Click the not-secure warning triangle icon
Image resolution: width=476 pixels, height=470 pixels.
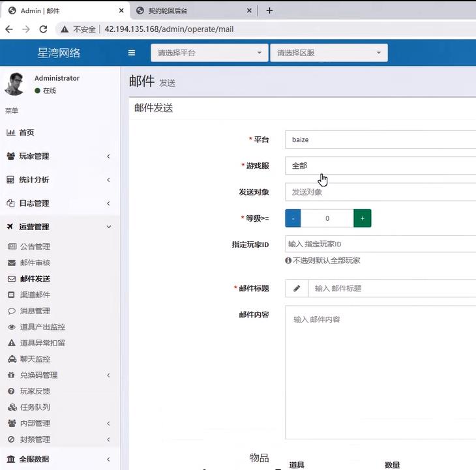click(x=65, y=29)
